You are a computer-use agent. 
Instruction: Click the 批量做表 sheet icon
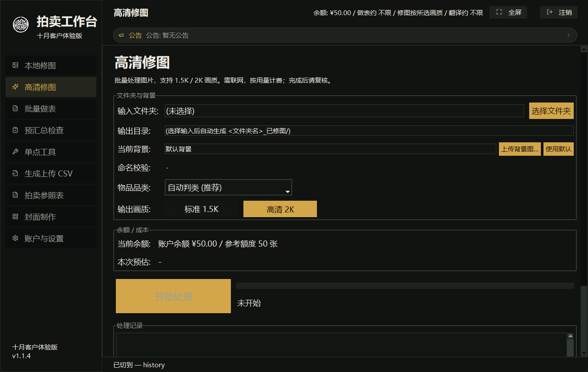coord(15,109)
